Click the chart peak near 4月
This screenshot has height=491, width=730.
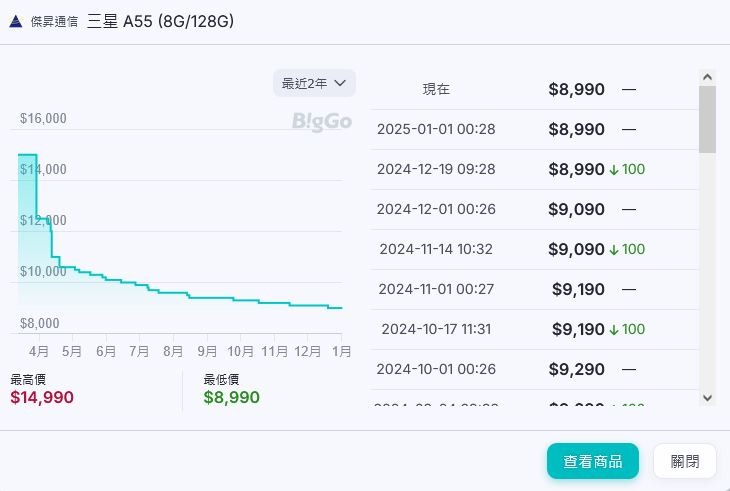[x=27, y=156]
